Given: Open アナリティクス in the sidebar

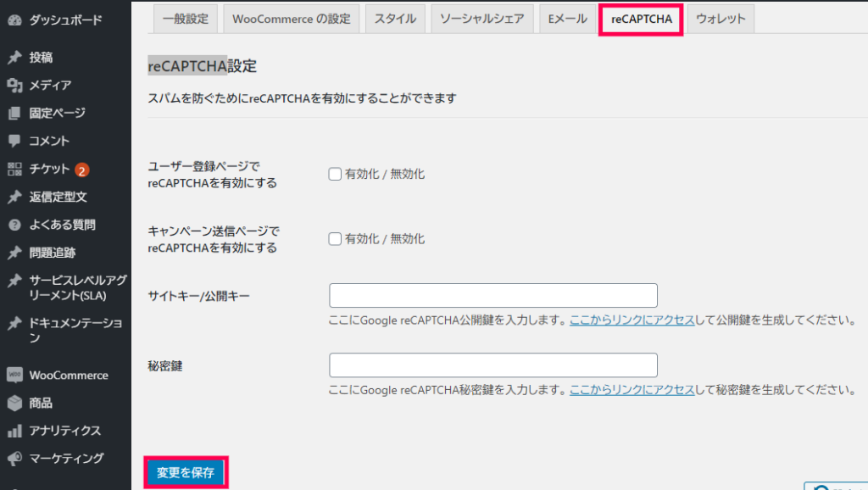Looking at the screenshot, I should tap(65, 431).
